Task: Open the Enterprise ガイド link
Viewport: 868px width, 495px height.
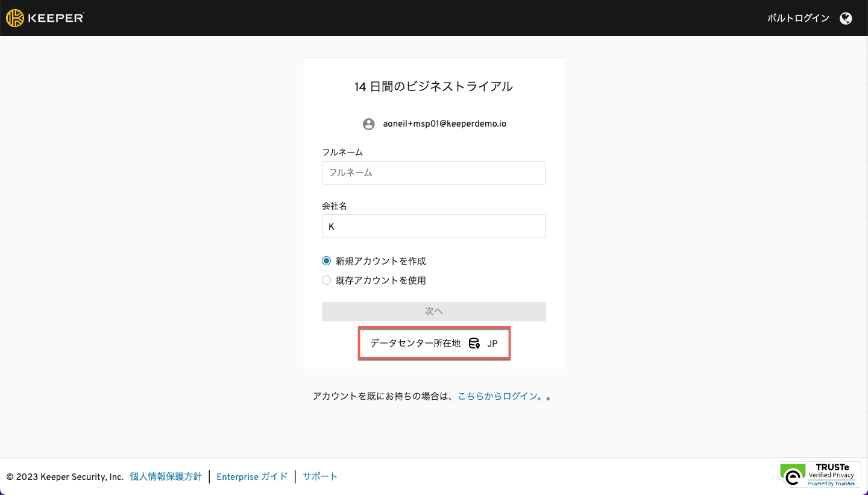Action: [x=252, y=476]
